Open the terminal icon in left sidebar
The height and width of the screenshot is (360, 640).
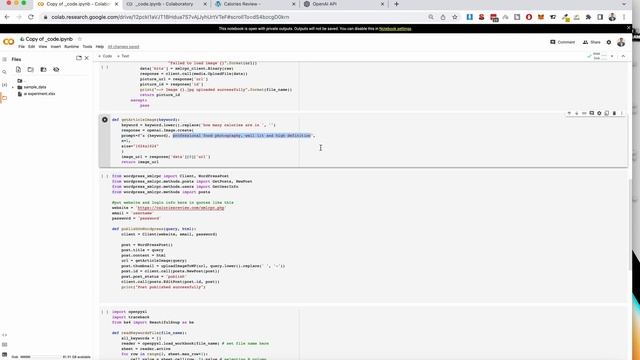[x=4, y=354]
